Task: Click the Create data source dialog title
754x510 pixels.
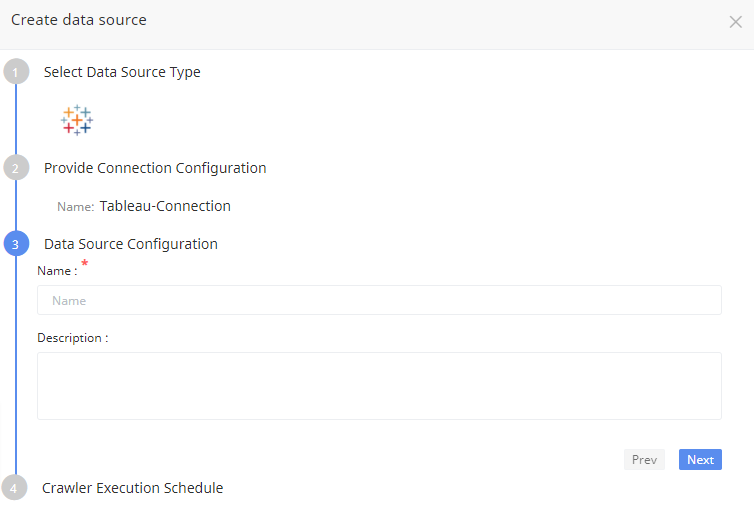Action: click(x=79, y=20)
